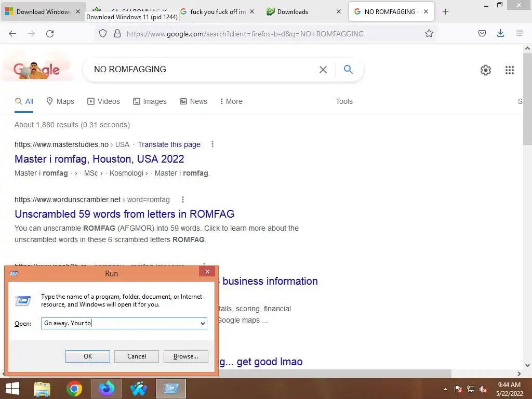This screenshot has height=399, width=532.
Task: Click the Translate this page link
Action: [169, 144]
